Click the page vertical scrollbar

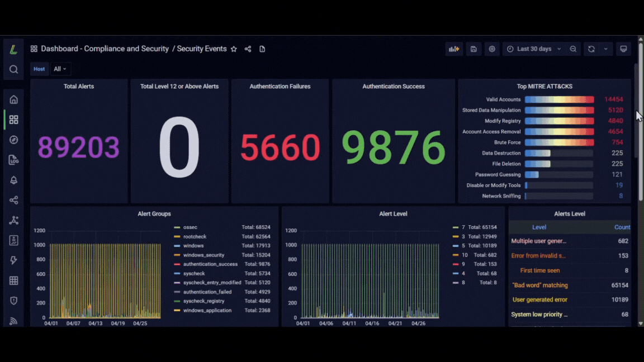(641, 180)
